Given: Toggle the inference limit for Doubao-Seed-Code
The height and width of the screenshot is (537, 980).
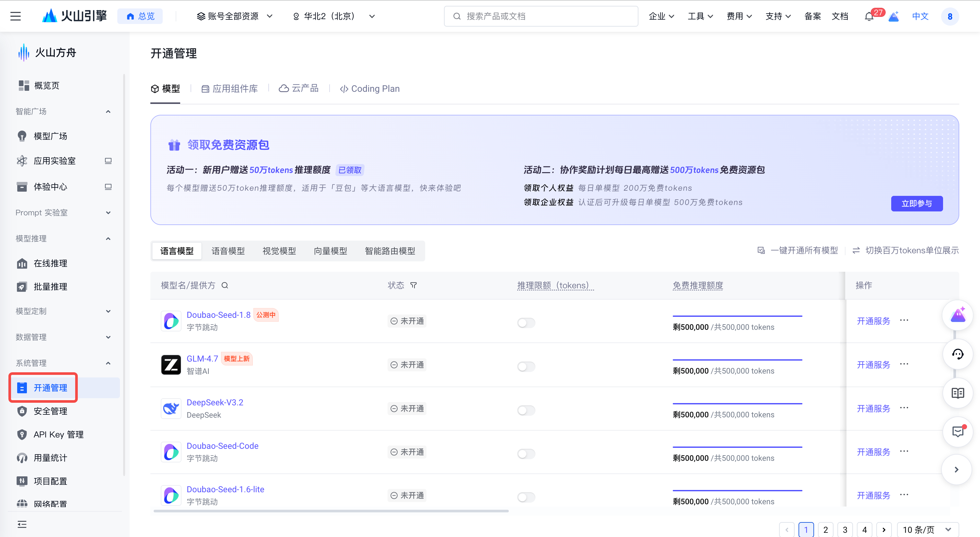Looking at the screenshot, I should (x=526, y=454).
